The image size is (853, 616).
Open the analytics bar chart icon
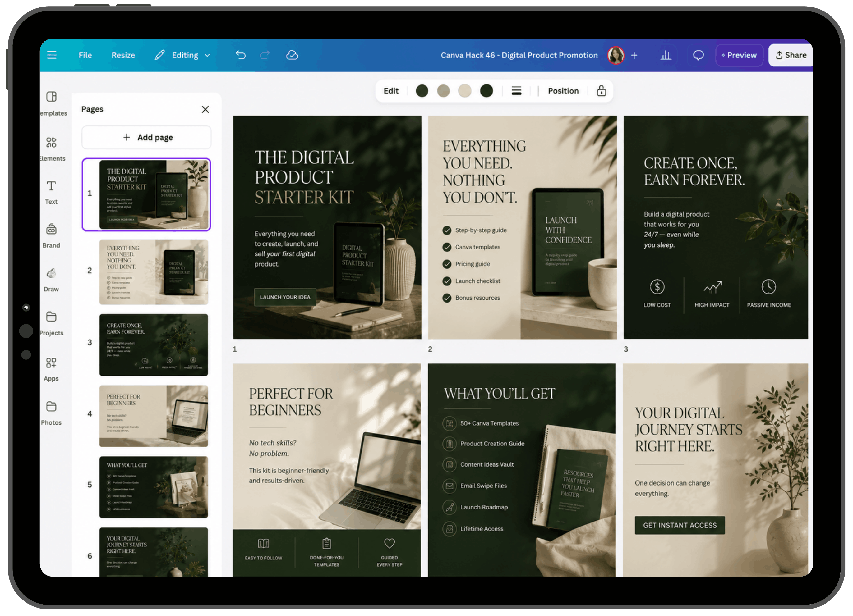coord(665,55)
